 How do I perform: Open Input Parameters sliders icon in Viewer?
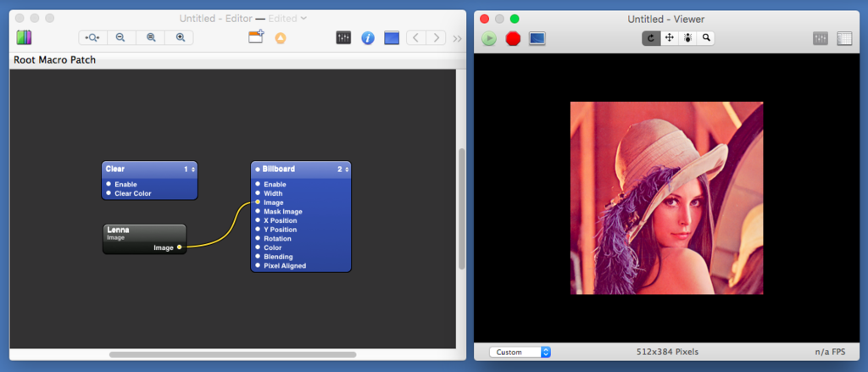821,38
